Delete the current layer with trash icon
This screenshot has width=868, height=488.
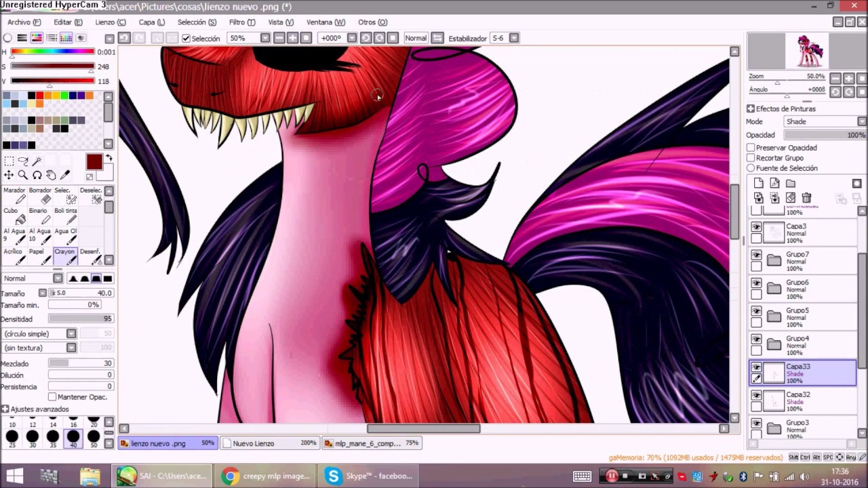[806, 198]
